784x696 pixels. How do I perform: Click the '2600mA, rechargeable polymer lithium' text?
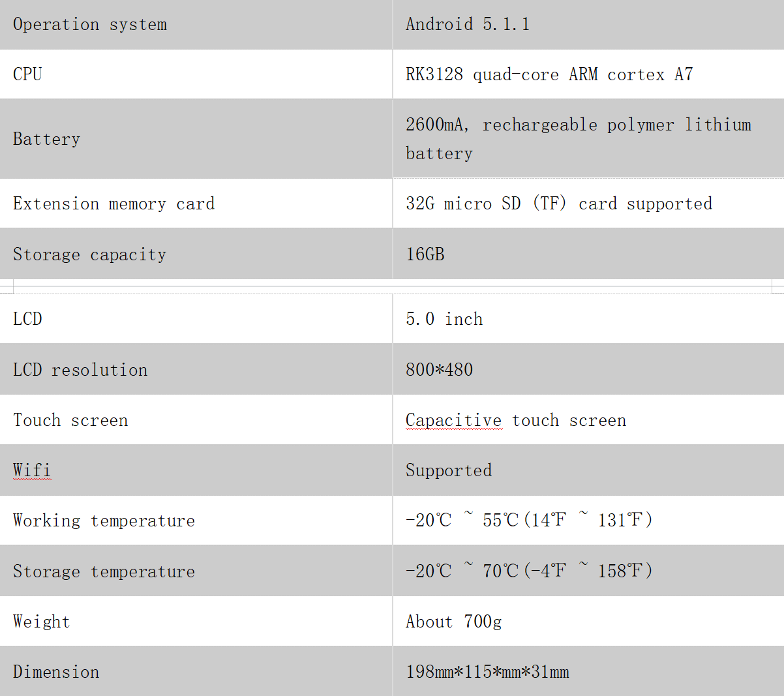tap(579, 125)
